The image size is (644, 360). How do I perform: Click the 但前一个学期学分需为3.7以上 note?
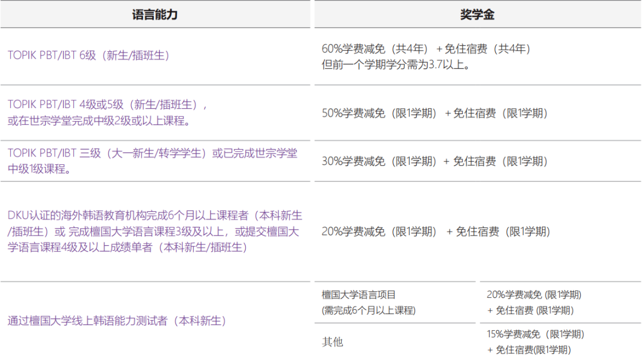pyautogui.click(x=396, y=64)
